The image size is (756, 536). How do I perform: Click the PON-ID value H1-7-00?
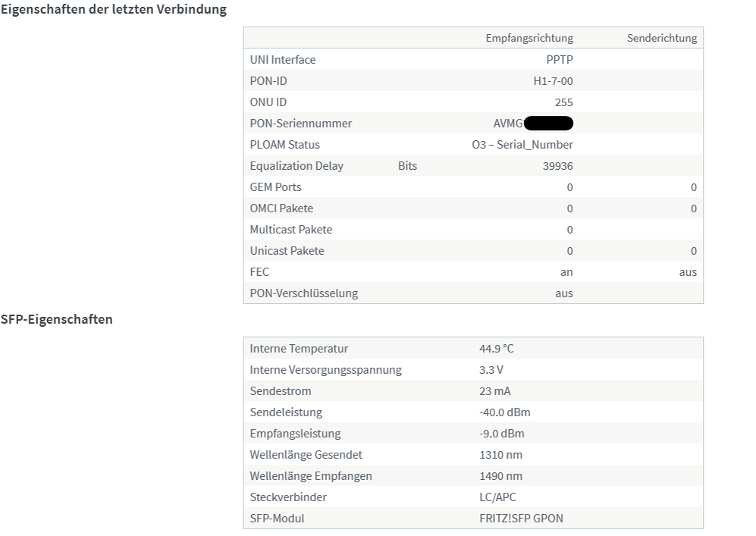pyautogui.click(x=553, y=81)
